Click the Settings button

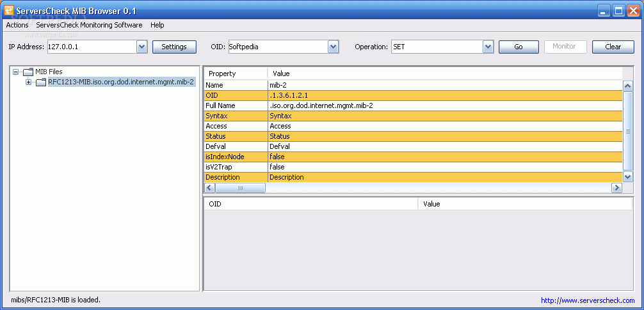tap(174, 47)
